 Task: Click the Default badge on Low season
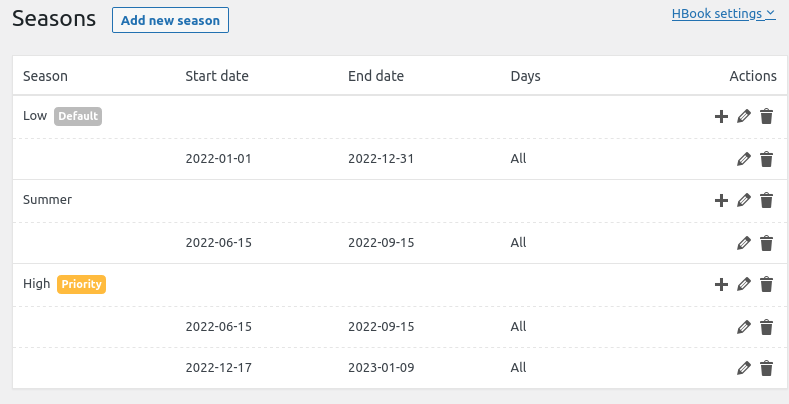[78, 116]
